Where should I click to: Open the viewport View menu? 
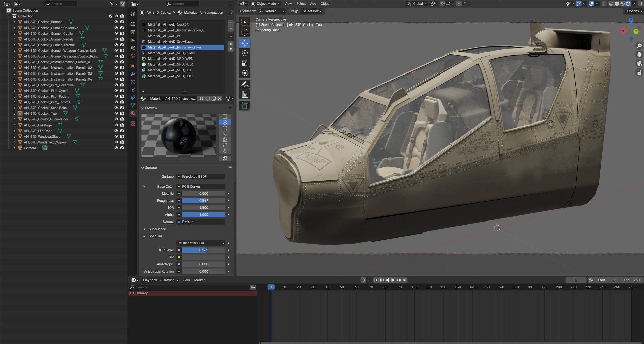pyautogui.click(x=288, y=4)
